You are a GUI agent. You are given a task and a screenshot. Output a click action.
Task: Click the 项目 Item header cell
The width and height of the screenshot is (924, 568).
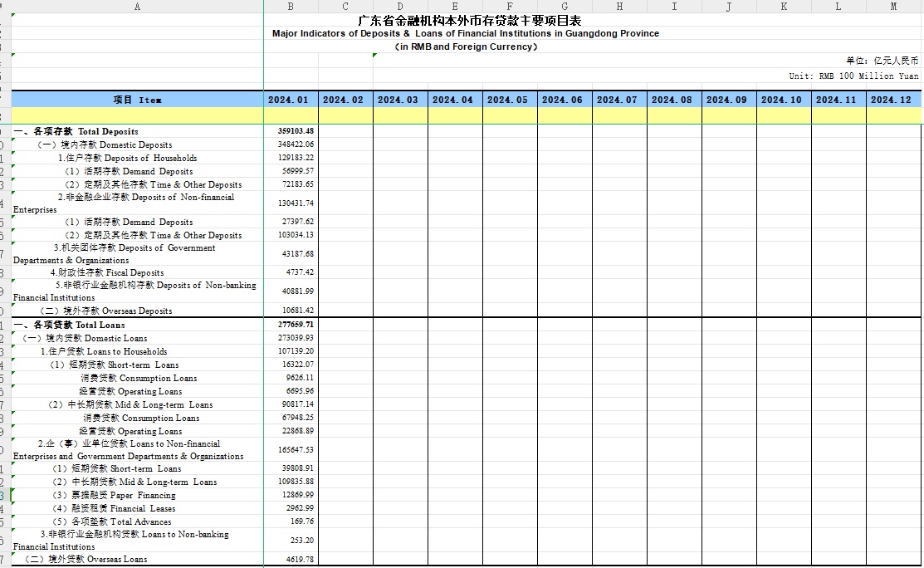coord(137,100)
